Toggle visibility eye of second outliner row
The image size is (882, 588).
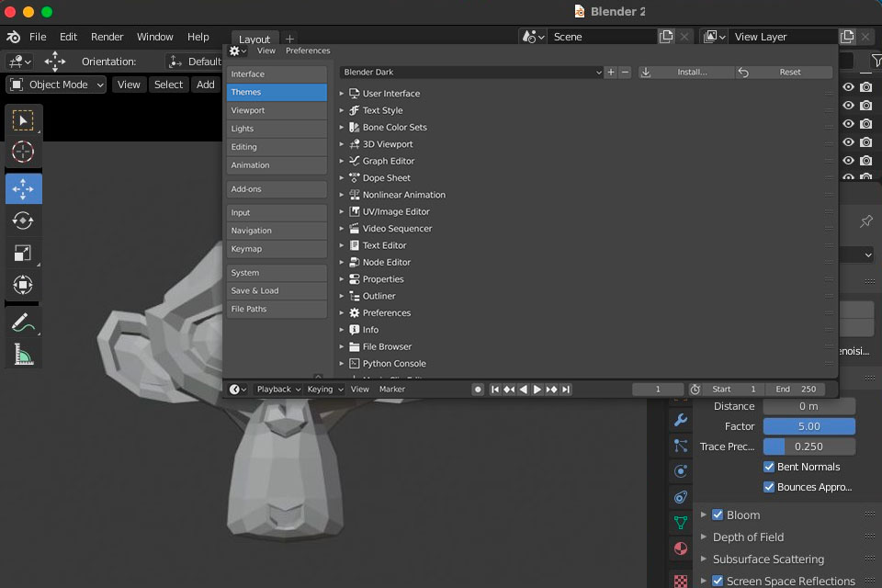click(848, 106)
